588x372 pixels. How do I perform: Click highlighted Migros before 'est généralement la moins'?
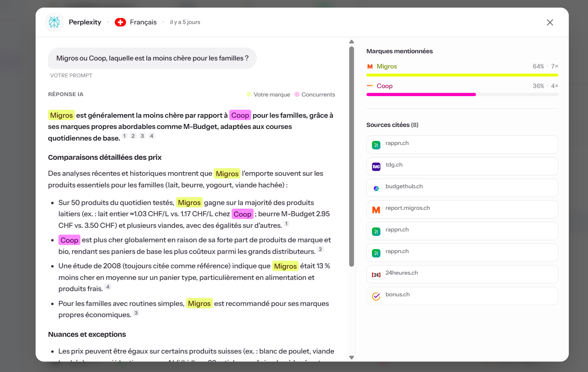point(62,115)
